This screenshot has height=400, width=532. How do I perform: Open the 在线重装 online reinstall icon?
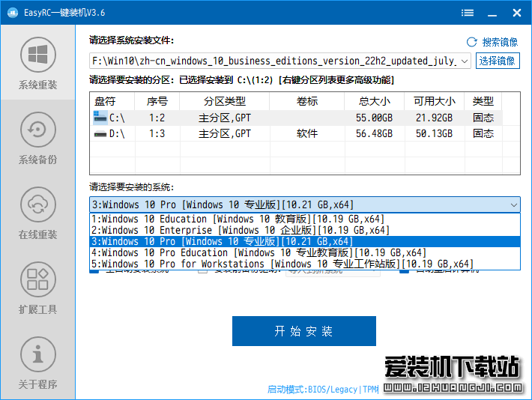38,204
